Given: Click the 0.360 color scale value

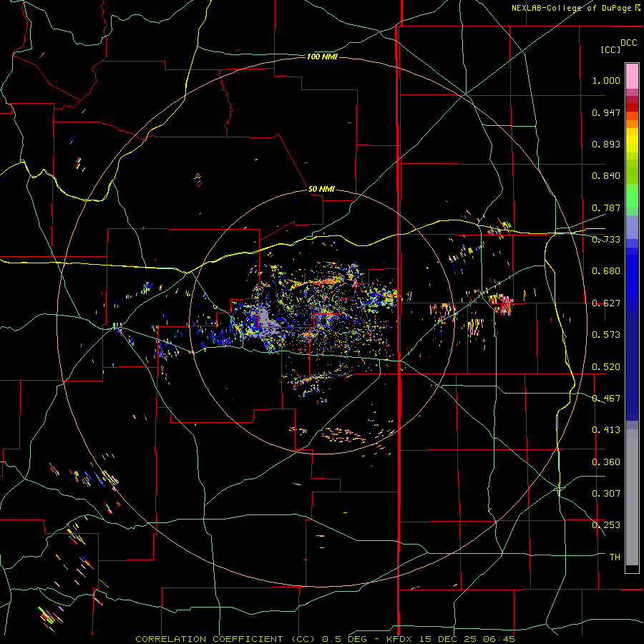Looking at the screenshot, I should [606, 462].
